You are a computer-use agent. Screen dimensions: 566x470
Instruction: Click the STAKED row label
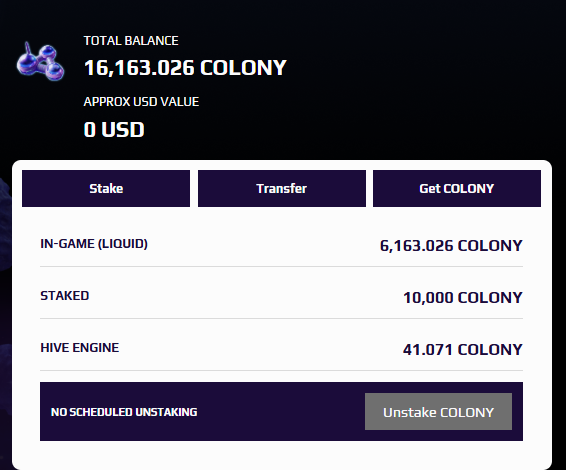click(x=65, y=296)
